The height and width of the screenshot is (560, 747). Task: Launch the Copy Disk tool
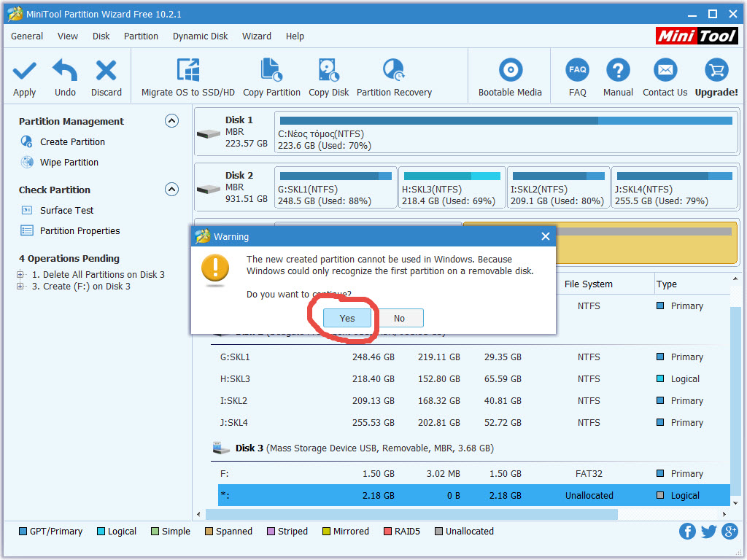click(x=328, y=71)
